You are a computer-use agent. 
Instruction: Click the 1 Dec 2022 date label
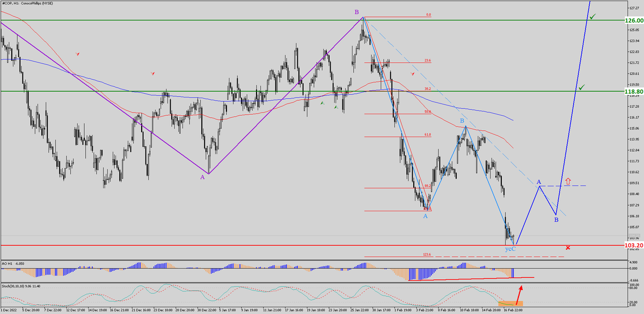pyautogui.click(x=10, y=310)
